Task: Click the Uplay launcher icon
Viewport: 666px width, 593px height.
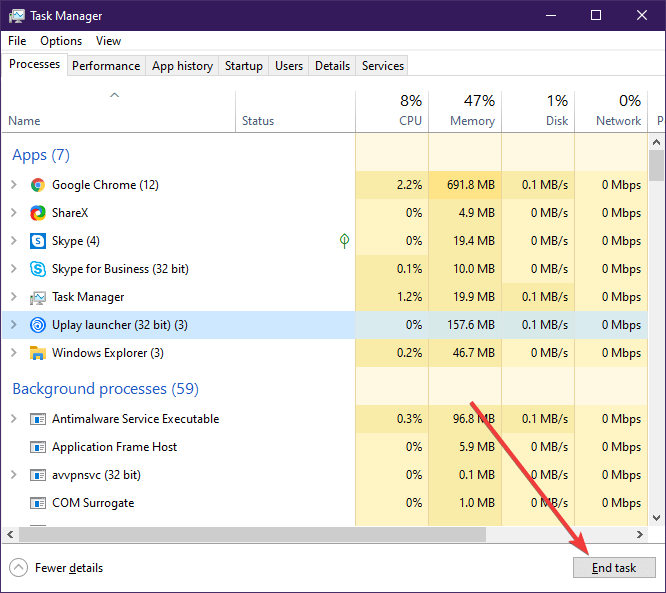Action: [38, 325]
